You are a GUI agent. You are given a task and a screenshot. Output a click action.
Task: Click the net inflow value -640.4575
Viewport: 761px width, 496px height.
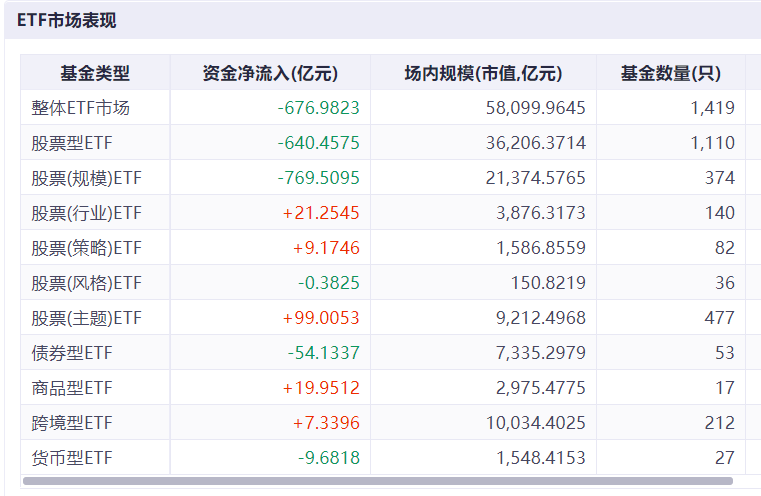point(318,143)
